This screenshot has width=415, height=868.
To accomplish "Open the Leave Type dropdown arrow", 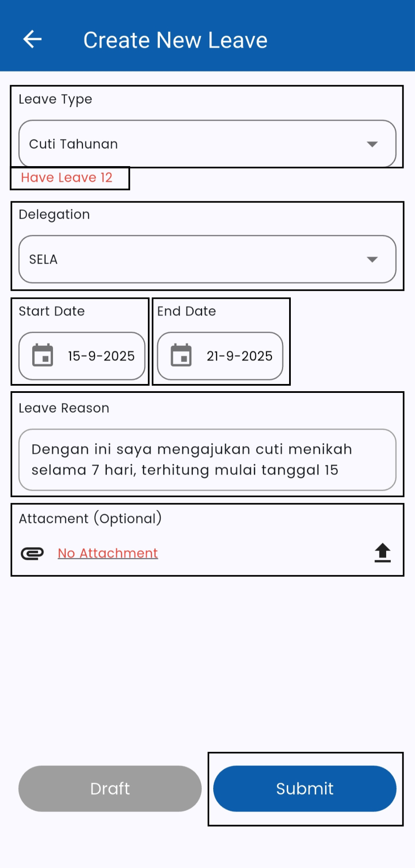I will [x=372, y=144].
